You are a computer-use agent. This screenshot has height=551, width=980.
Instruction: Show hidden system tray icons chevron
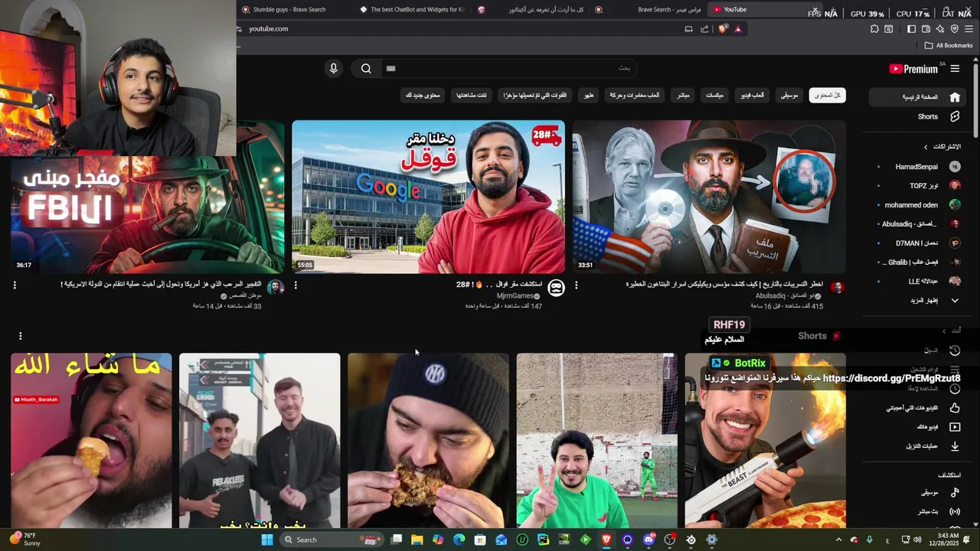pos(838,540)
